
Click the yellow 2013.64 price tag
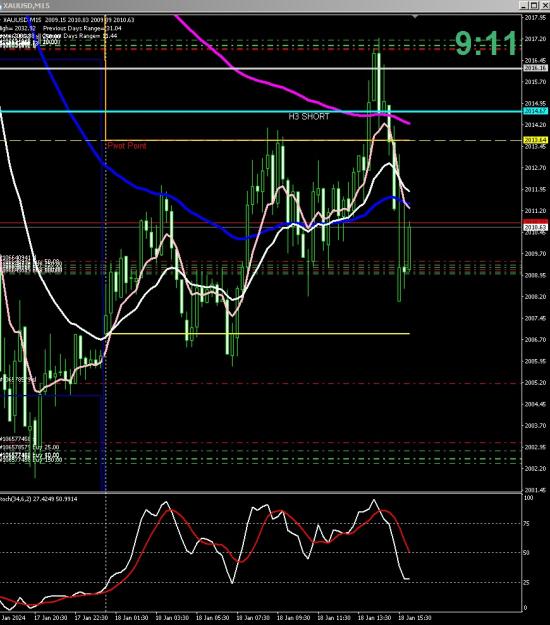[x=535, y=140]
